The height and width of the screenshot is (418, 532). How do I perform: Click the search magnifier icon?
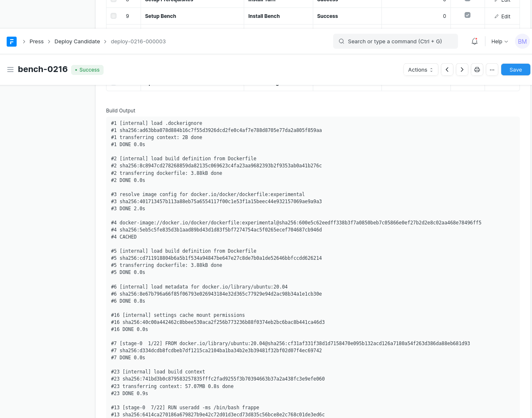[x=341, y=41]
